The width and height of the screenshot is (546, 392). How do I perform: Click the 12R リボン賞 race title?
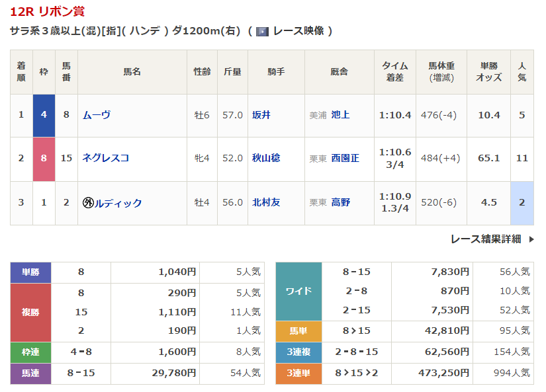click(47, 11)
